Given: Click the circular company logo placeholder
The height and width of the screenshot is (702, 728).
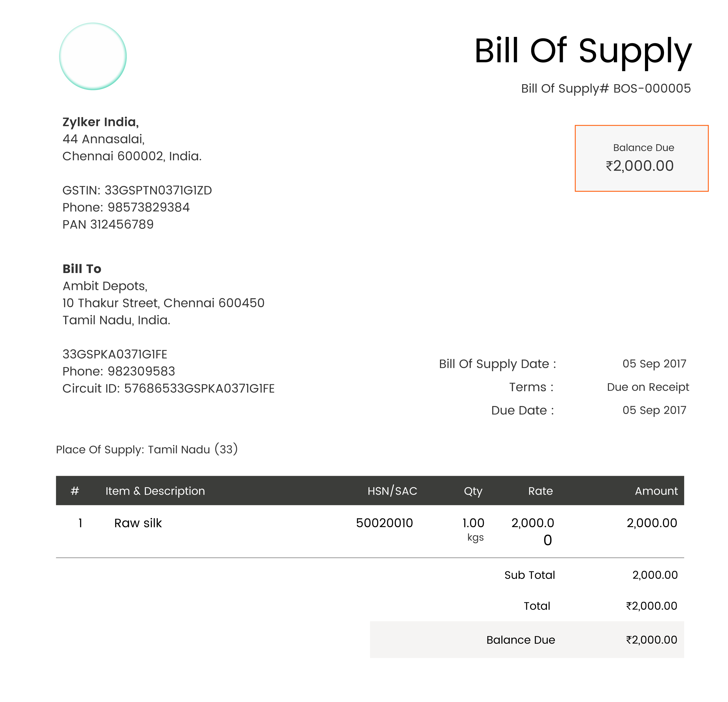Looking at the screenshot, I should click(93, 57).
